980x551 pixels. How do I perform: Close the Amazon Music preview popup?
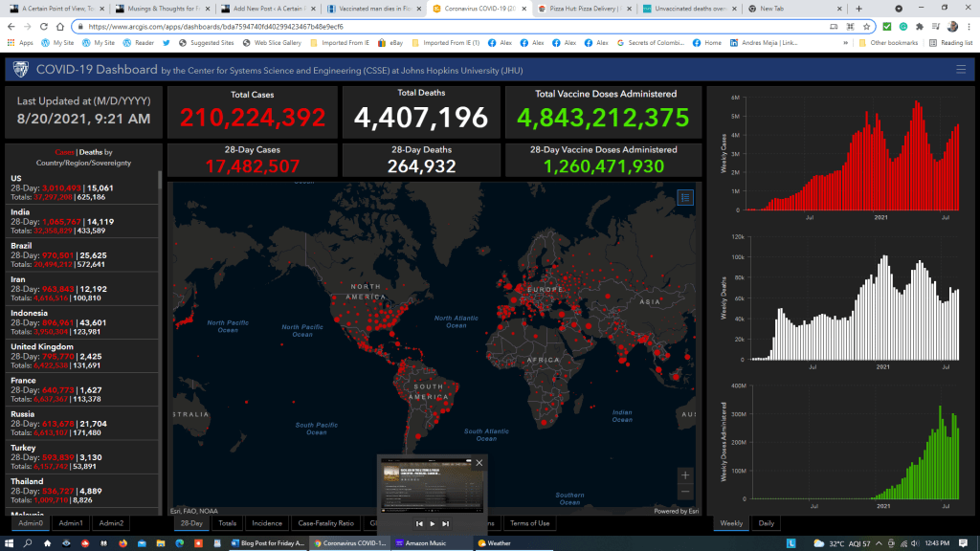479,463
